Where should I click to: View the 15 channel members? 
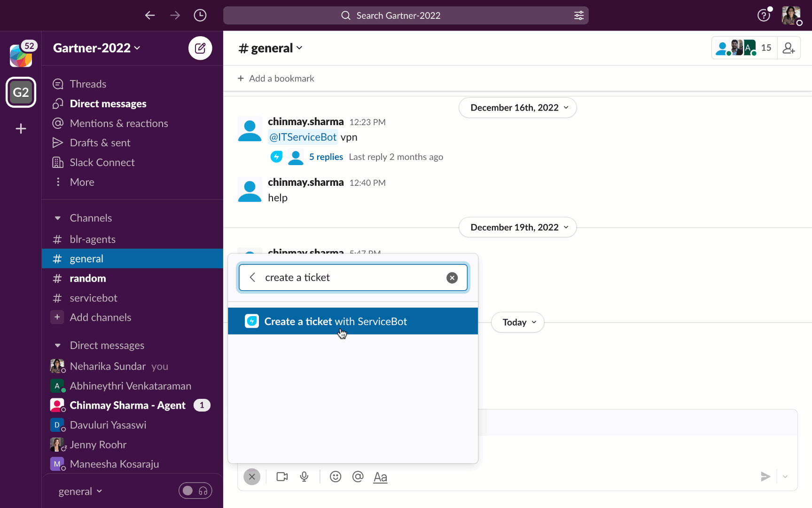[x=745, y=48]
